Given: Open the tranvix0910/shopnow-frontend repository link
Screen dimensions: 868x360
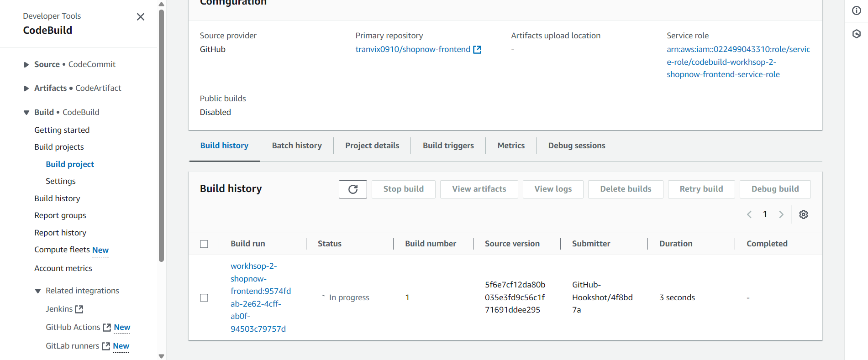Looking at the screenshot, I should coord(413,49).
